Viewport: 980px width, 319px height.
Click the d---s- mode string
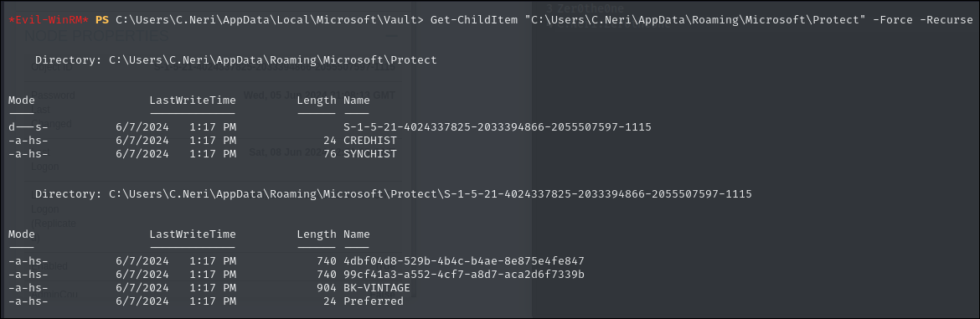point(28,126)
